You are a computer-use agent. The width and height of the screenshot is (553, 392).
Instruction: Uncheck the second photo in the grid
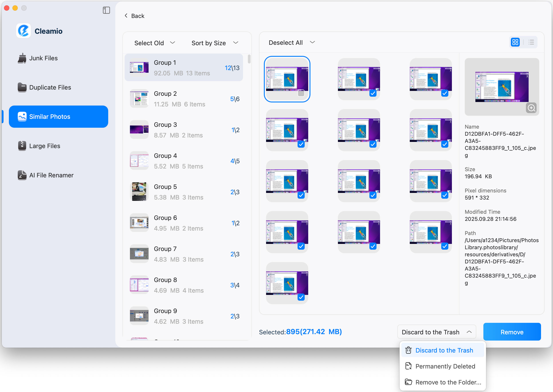tap(373, 93)
